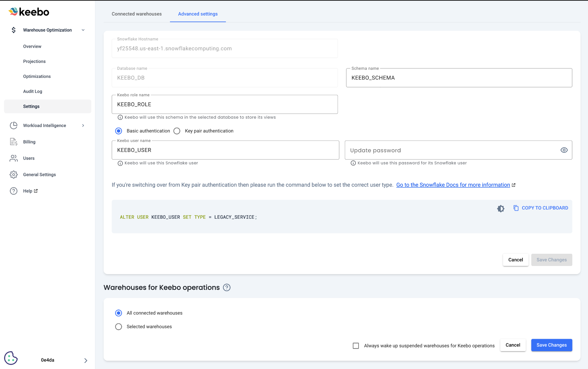Click the Users people icon
588x369 pixels.
13,158
